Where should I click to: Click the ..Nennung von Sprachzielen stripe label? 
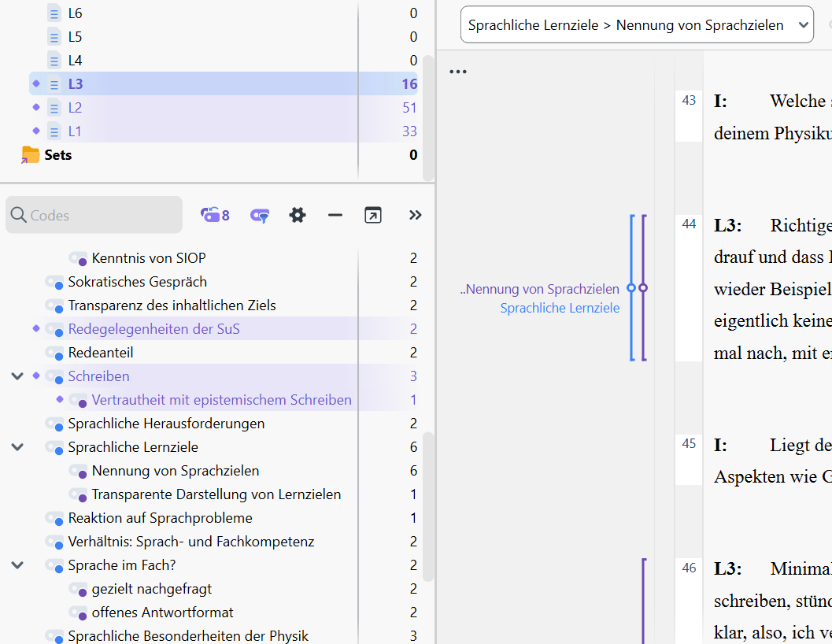pyautogui.click(x=540, y=289)
